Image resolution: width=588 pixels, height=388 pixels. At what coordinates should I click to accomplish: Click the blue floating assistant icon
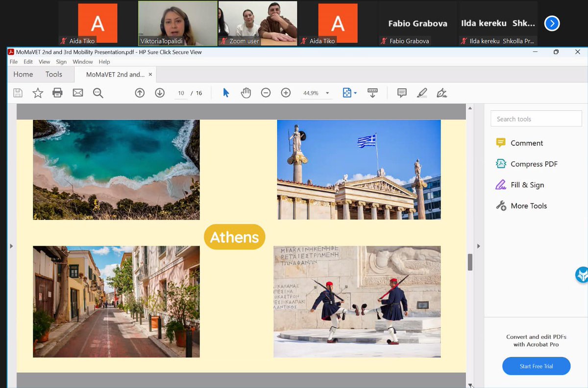[582, 275]
